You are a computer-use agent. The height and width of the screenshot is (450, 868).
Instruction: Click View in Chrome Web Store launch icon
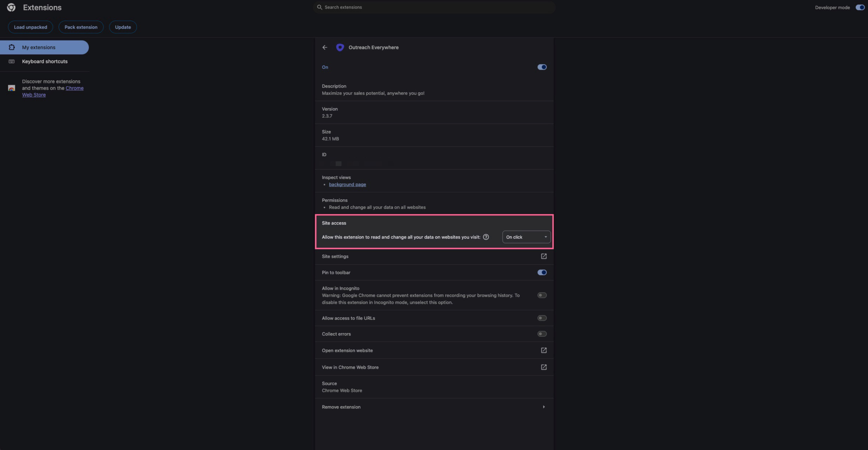[x=544, y=367]
